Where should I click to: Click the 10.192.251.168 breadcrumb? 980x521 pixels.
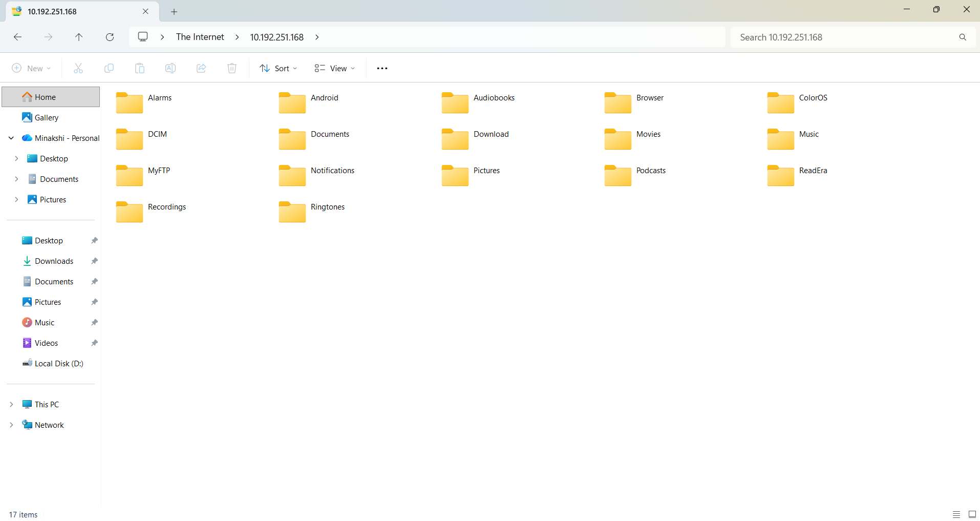(277, 37)
